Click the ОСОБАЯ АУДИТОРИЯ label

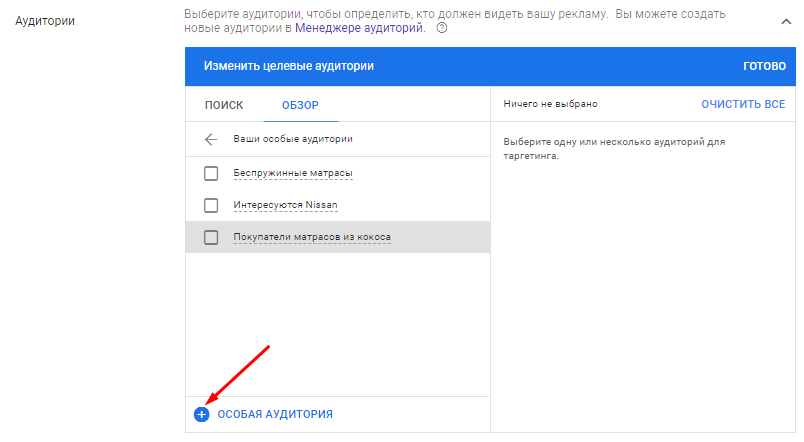coord(275,414)
